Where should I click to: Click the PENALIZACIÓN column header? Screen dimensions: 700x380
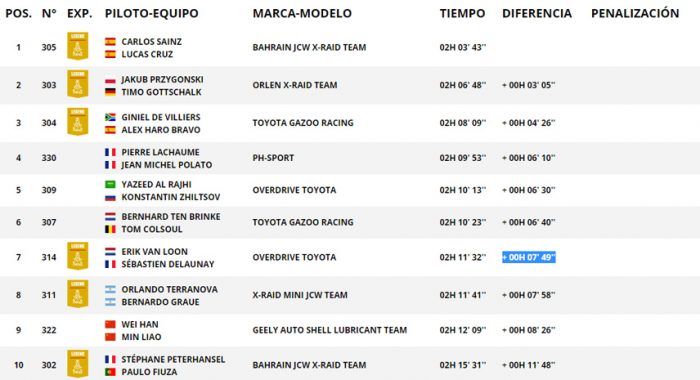[635, 13]
